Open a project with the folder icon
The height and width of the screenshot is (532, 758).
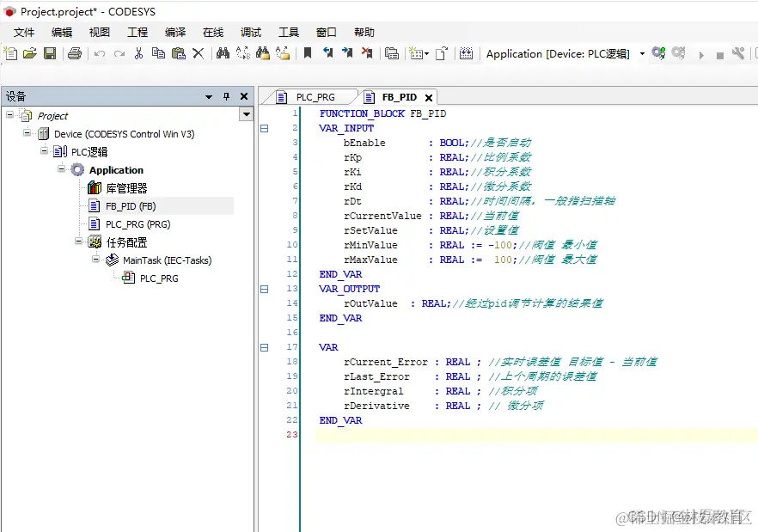pos(30,53)
